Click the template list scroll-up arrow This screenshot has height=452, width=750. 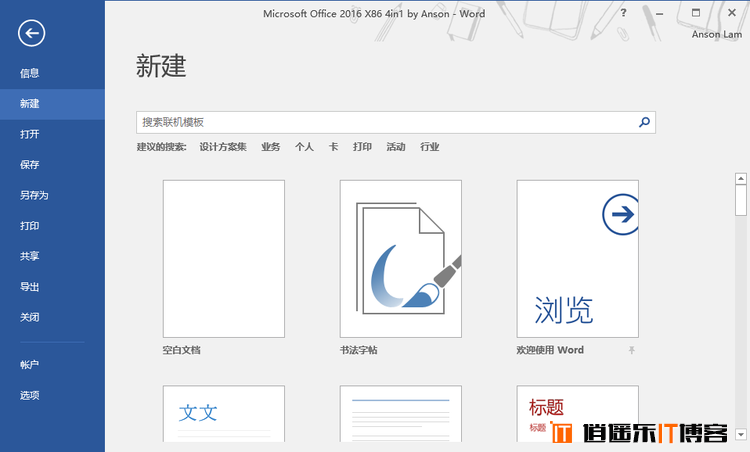pyautogui.click(x=741, y=179)
